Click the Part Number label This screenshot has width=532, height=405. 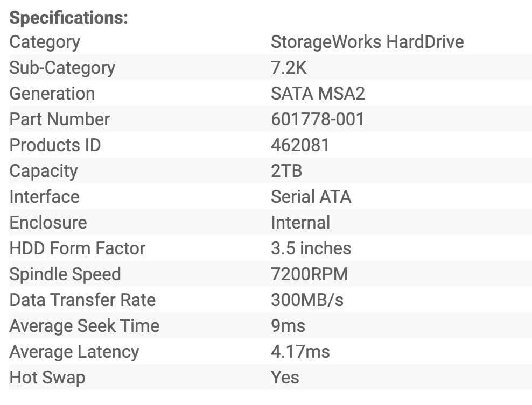pos(59,119)
